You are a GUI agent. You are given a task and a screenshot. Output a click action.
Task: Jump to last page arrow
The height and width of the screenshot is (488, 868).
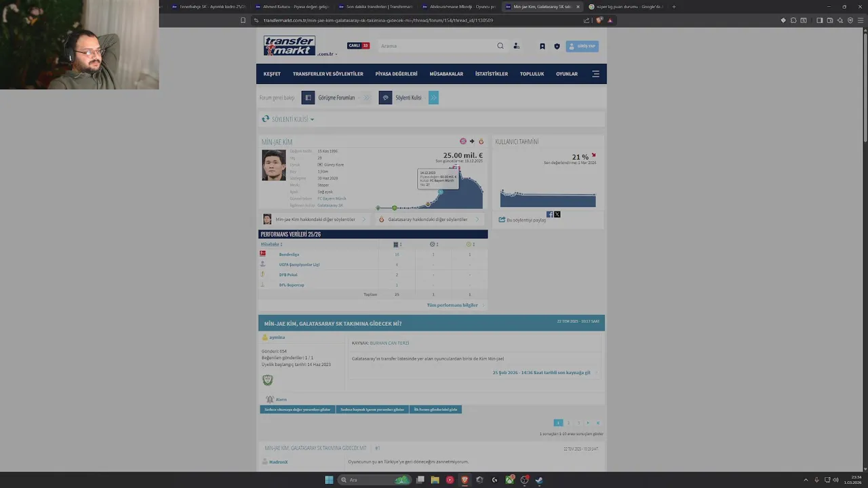pos(597,423)
